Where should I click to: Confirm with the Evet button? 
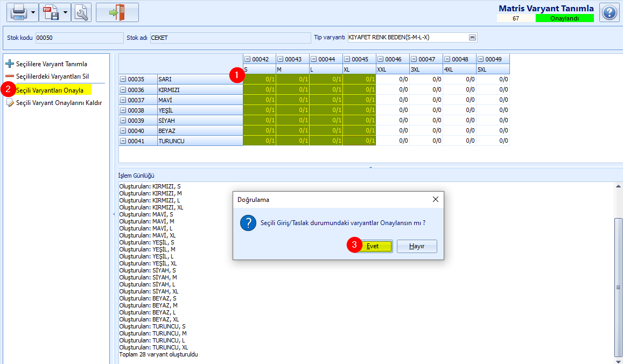(373, 247)
